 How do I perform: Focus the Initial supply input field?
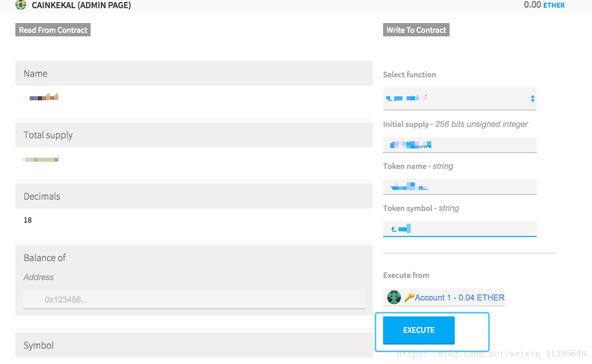click(459, 145)
